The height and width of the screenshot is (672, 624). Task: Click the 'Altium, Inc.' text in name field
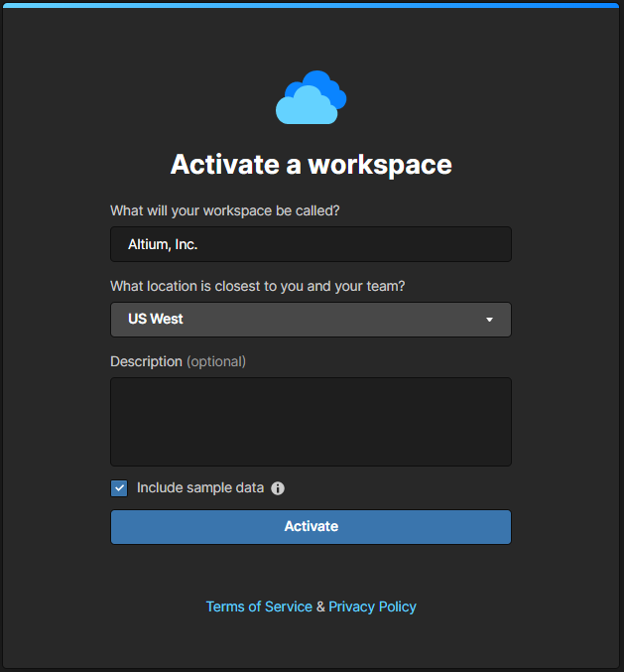tap(163, 244)
